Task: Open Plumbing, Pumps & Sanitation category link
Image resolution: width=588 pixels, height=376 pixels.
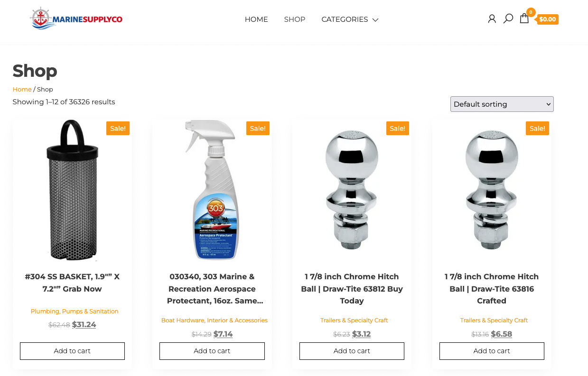Action: point(75,312)
